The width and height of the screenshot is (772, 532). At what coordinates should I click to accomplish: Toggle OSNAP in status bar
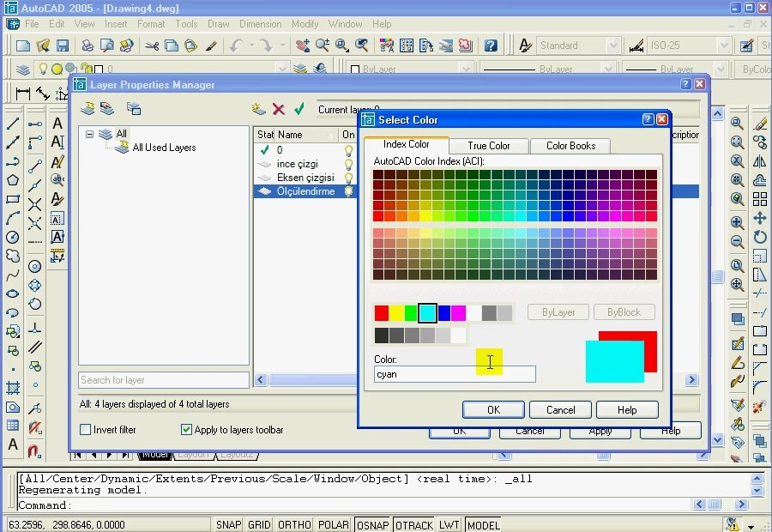(x=373, y=525)
